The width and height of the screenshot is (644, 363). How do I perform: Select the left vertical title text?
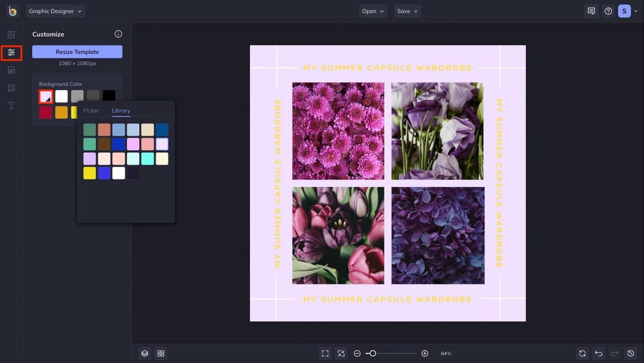[278, 183]
